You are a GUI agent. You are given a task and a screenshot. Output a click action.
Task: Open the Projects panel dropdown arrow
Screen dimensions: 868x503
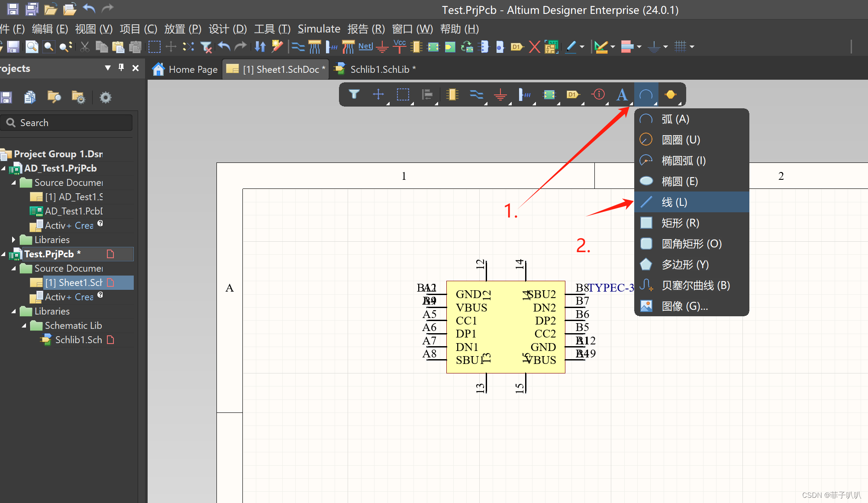coord(108,68)
